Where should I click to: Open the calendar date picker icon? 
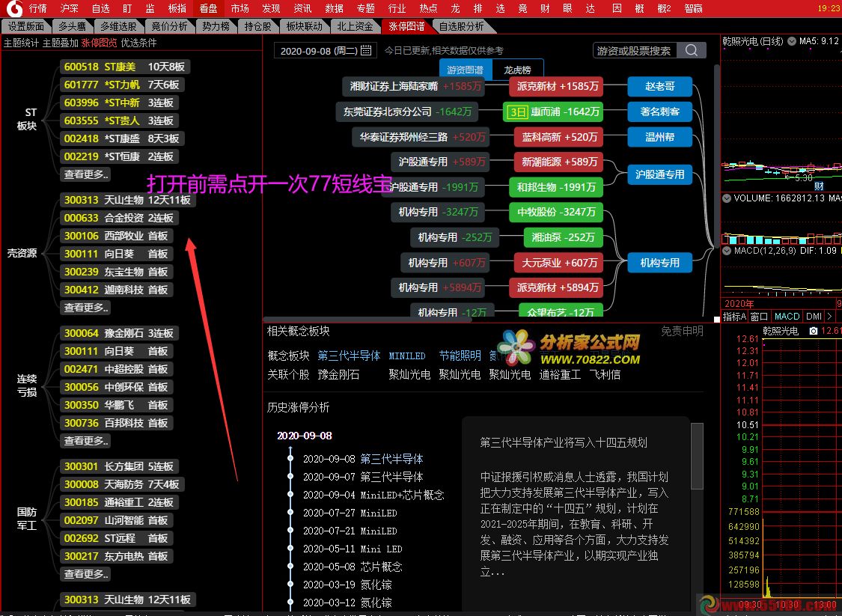[366, 50]
